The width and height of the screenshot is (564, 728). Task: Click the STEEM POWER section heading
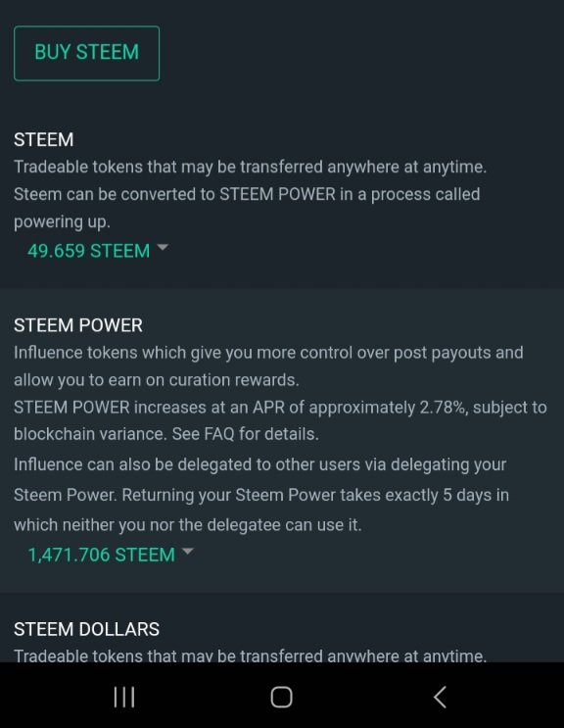coord(78,325)
